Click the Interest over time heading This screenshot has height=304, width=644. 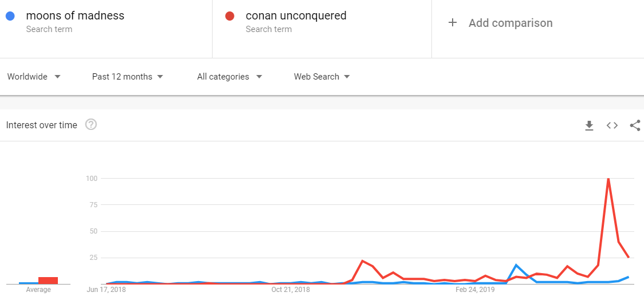tap(41, 125)
